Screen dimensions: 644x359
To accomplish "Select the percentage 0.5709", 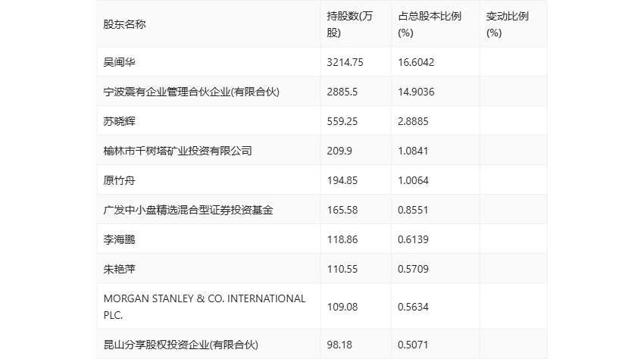I will pos(413,269).
